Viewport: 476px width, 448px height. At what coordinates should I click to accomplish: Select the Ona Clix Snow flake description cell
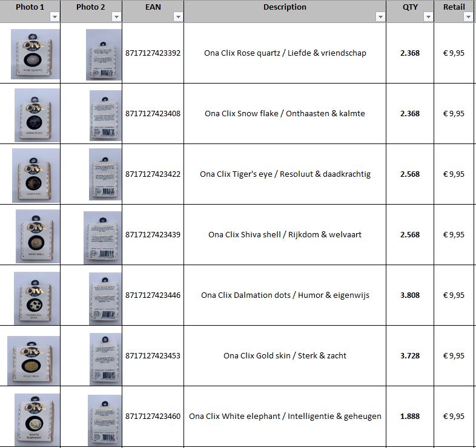tap(285, 114)
